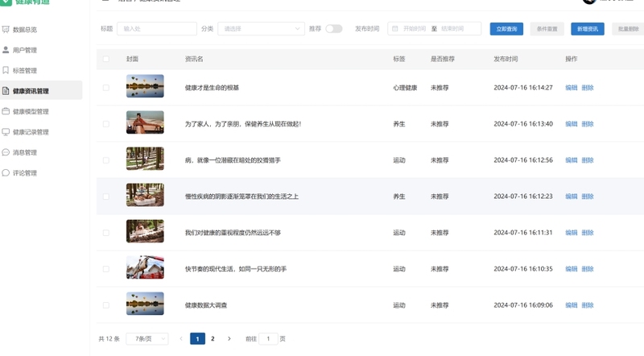Click the 健康资讯管理 document icon
Image resolution: width=644 pixels, height=356 pixels.
6,91
